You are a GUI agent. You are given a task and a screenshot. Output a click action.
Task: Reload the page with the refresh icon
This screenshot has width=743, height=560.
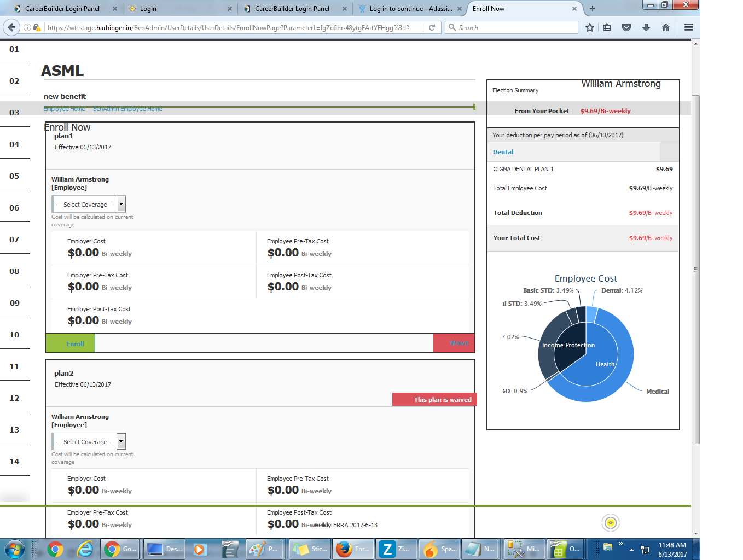pos(432,27)
